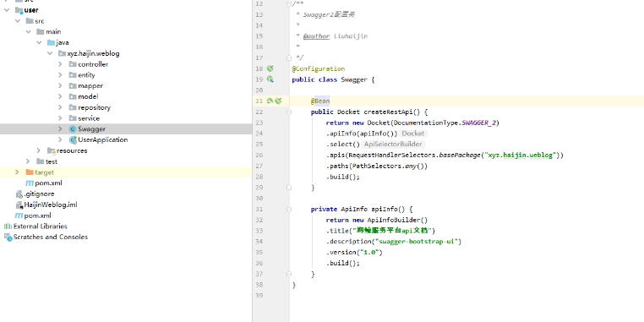Expand the entity package
The image size is (644, 322).
[x=60, y=74]
